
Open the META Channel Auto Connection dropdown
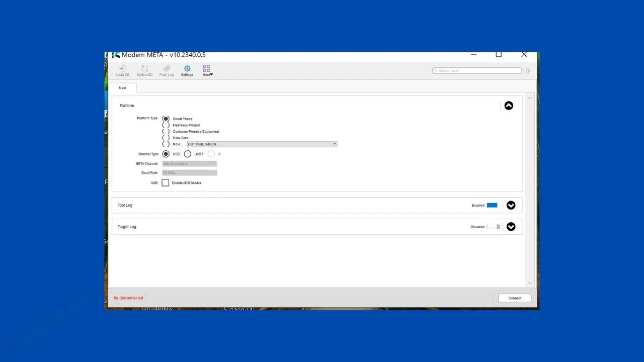point(190,163)
